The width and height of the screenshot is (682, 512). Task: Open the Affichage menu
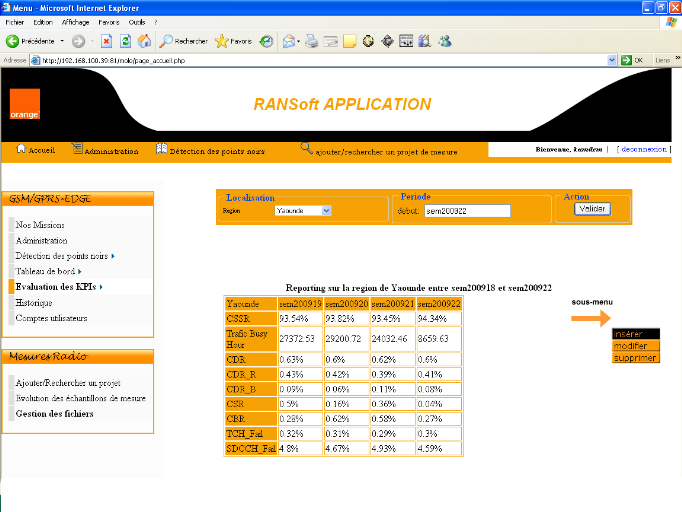coord(75,21)
